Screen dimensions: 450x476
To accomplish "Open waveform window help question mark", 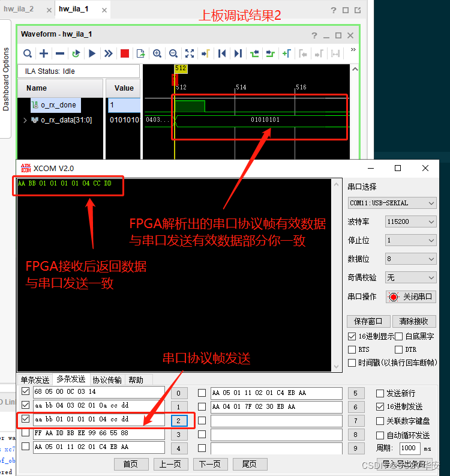I will pyautogui.click(x=314, y=35).
